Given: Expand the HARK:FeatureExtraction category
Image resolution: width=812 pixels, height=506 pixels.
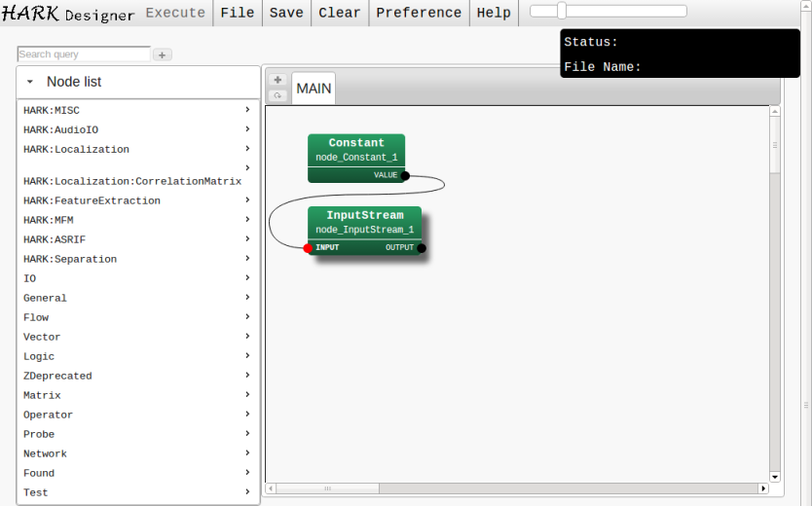Looking at the screenshot, I should click(x=136, y=200).
